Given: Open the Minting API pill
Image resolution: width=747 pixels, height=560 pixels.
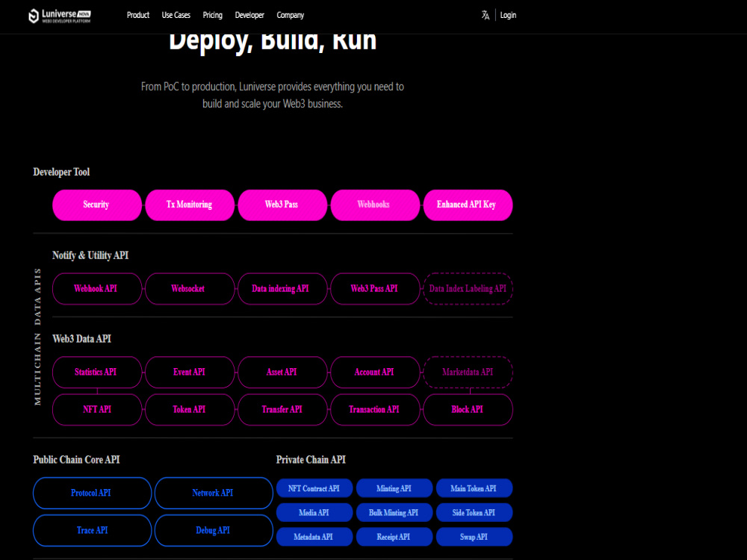Looking at the screenshot, I should tap(394, 488).
